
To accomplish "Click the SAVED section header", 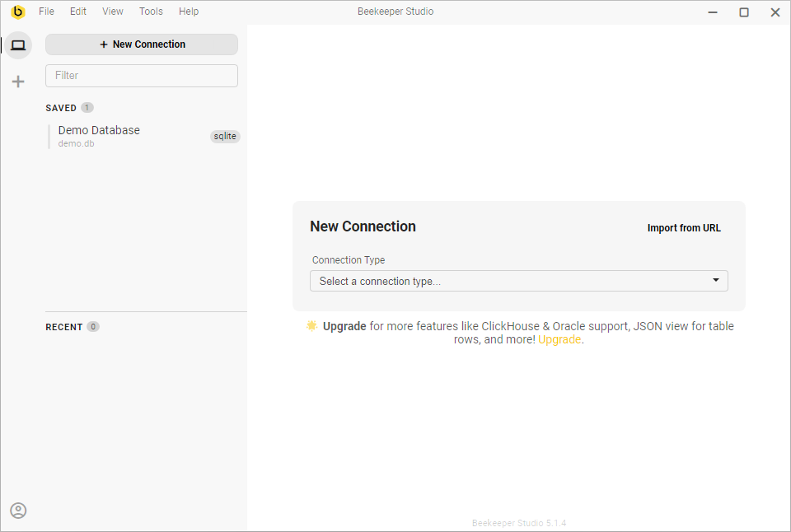I will (x=61, y=108).
